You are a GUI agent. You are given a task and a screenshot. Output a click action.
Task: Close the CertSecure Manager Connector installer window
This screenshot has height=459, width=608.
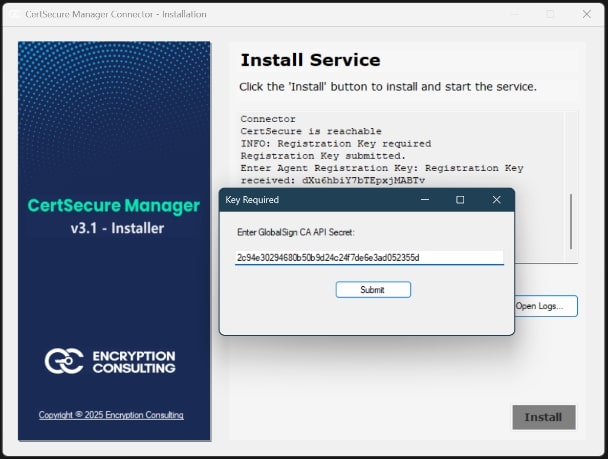tap(587, 14)
